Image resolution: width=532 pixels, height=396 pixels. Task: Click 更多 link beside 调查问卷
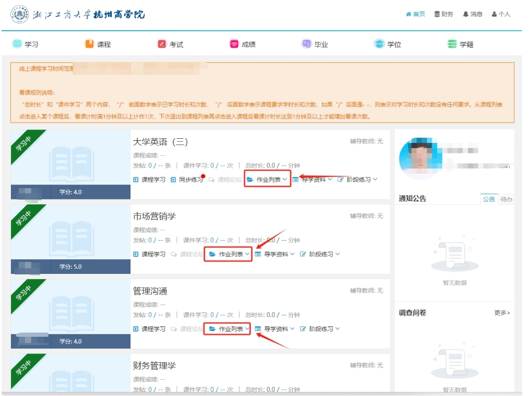pyautogui.click(x=502, y=313)
